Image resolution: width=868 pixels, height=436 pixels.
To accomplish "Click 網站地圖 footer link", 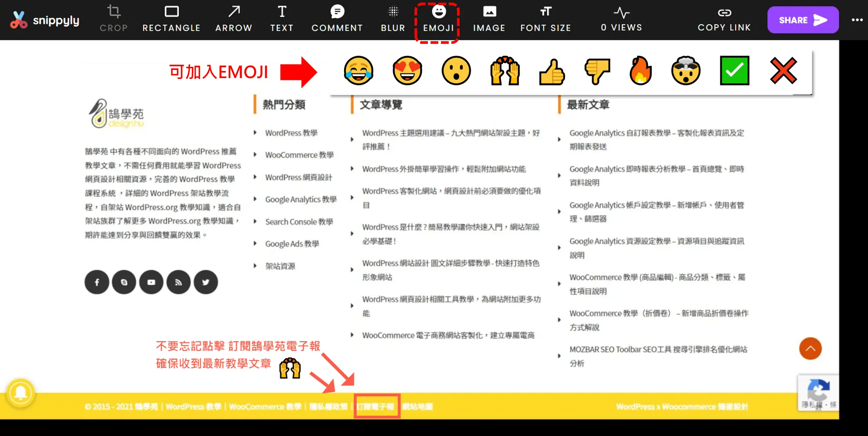I will tap(417, 406).
